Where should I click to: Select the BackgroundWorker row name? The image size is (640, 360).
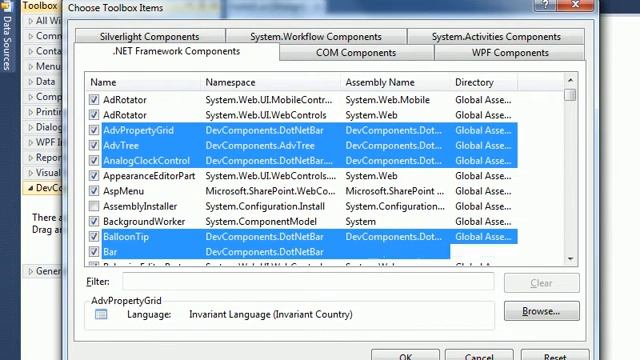click(144, 221)
